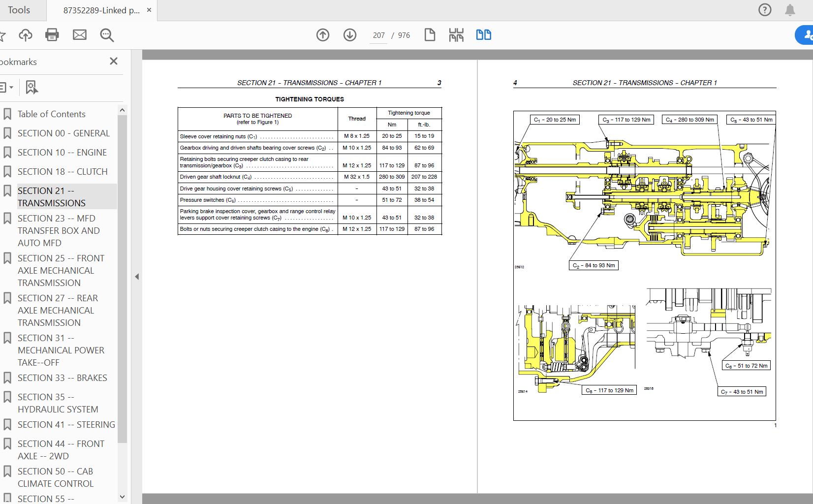
Task: Go to previous page arrow
Action: click(323, 35)
